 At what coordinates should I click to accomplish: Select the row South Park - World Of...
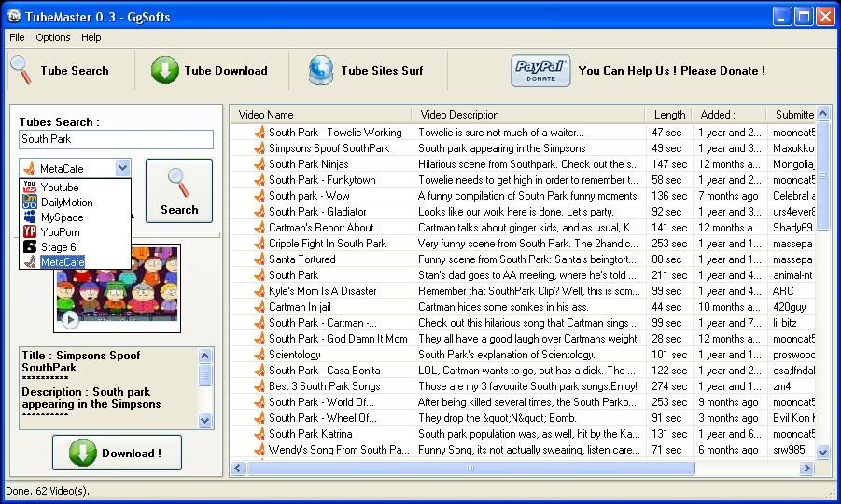523,402
